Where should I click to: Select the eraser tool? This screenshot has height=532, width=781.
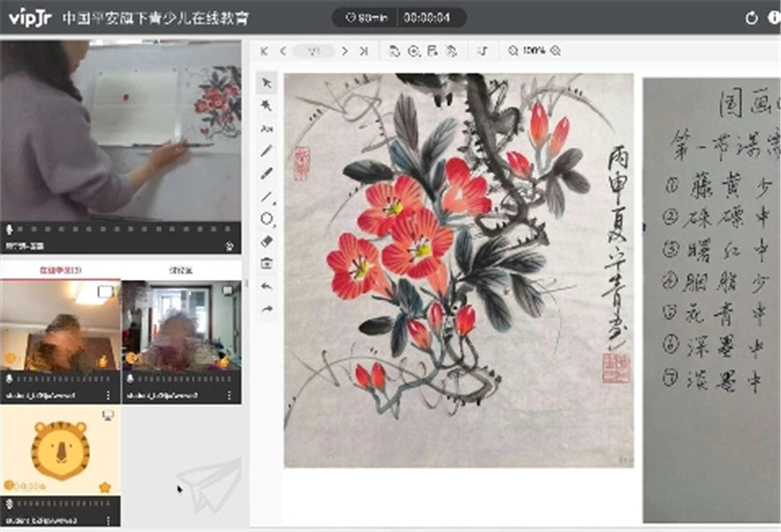(x=267, y=242)
